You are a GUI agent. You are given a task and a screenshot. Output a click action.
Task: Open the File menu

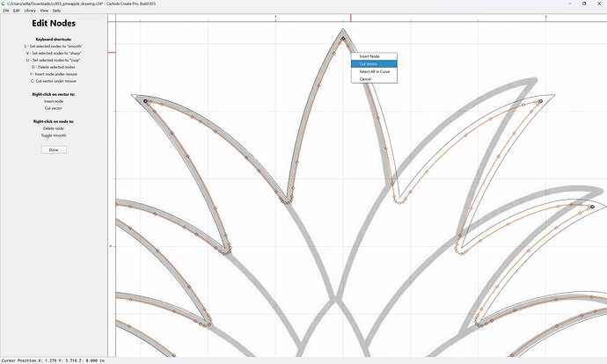[6, 11]
